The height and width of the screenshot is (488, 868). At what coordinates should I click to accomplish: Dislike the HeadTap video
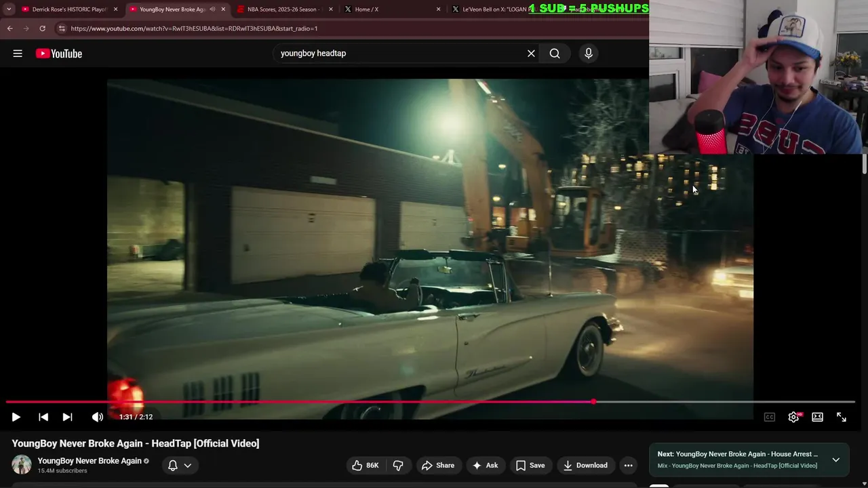[398, 465]
